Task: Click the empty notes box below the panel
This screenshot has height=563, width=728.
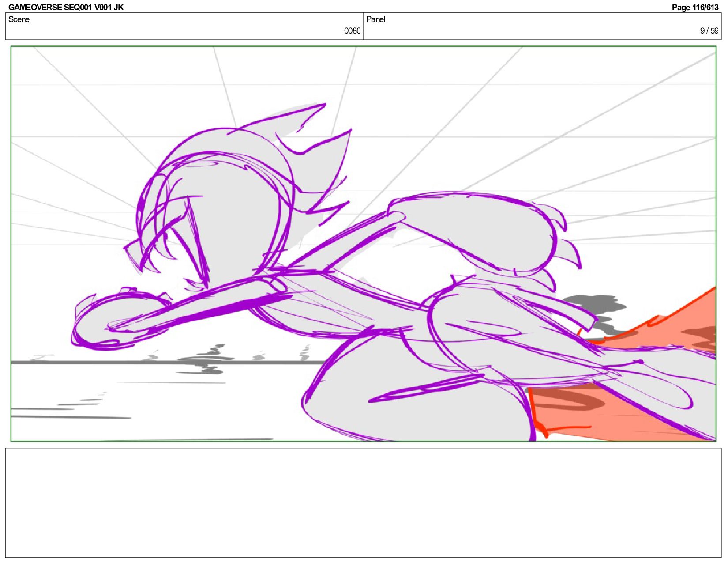Action: coord(364,503)
